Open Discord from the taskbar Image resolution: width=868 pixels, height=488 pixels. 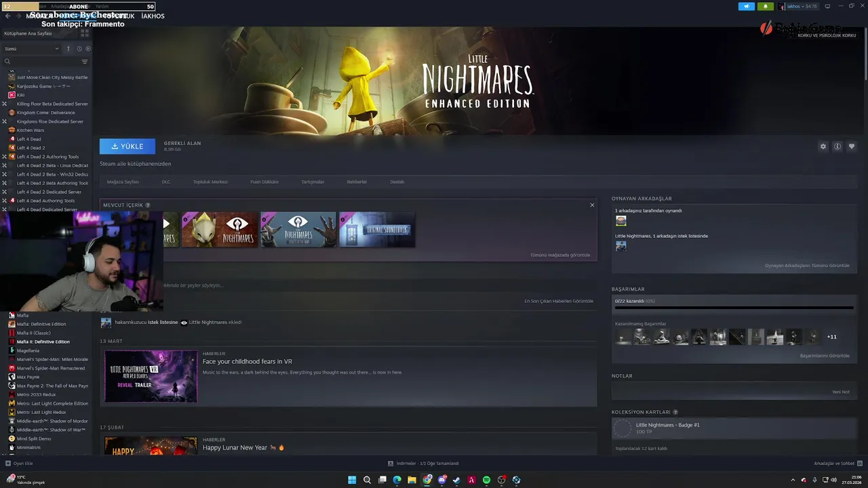(441, 480)
